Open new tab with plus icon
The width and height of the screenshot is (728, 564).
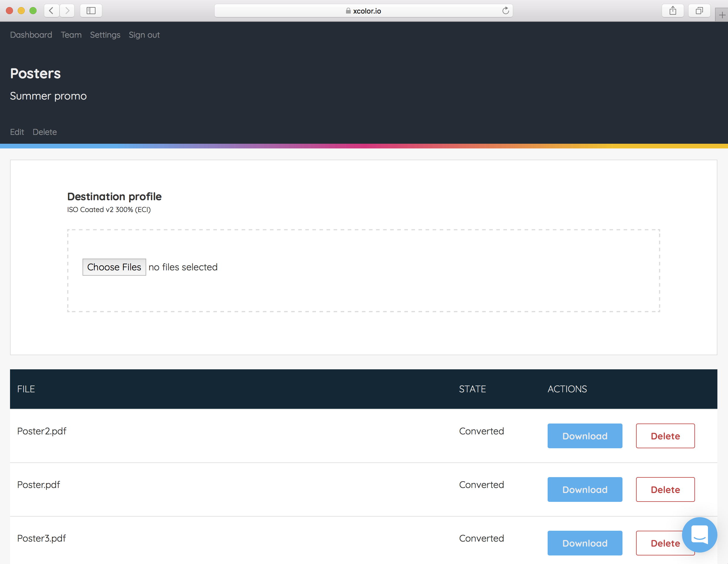click(x=722, y=15)
